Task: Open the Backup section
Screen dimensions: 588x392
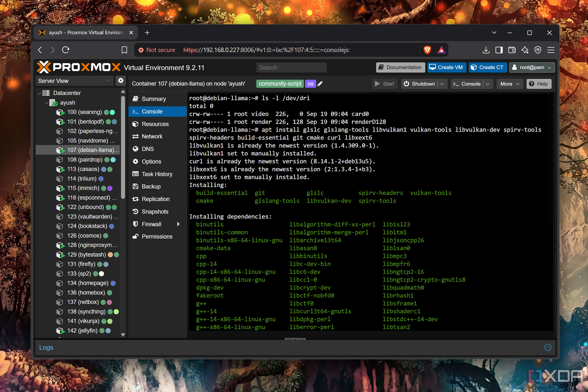Action: click(x=157, y=186)
